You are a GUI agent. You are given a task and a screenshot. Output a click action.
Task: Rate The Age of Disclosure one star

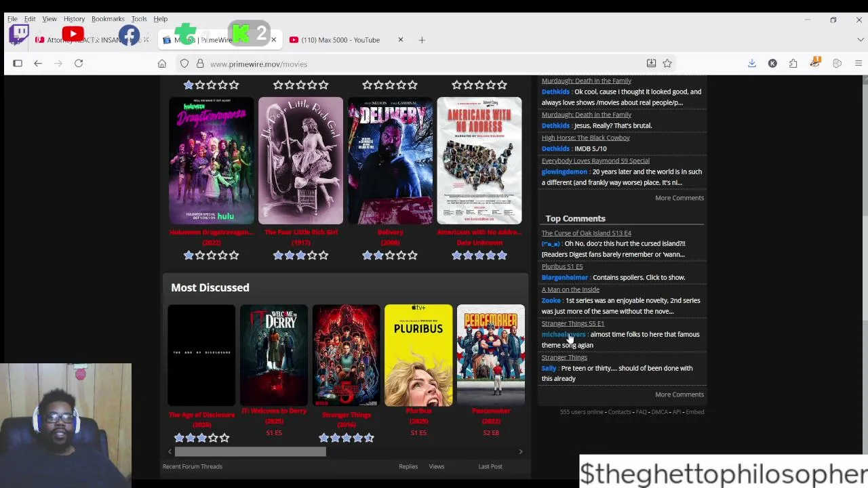tap(179, 438)
